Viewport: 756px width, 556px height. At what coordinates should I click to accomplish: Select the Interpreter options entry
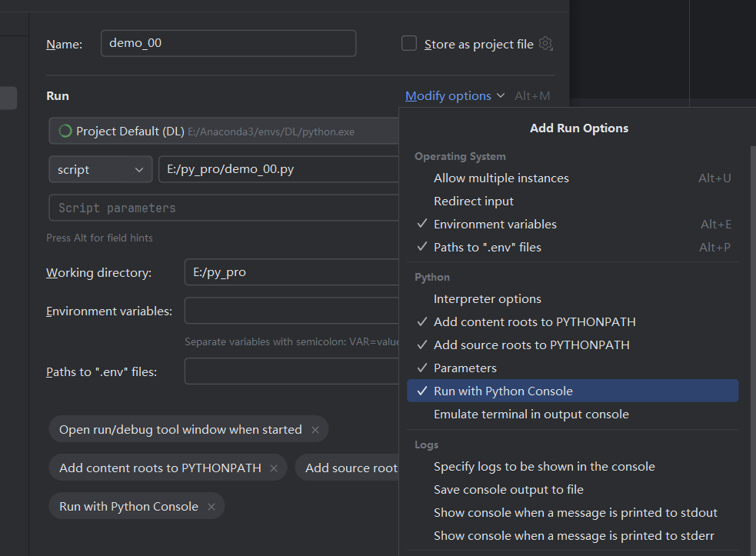[x=573, y=299]
